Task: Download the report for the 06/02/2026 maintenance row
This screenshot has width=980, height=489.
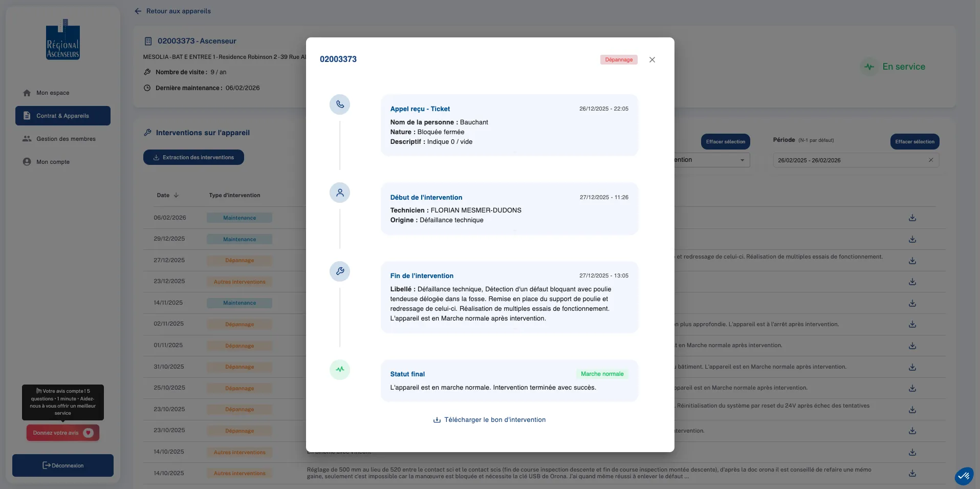Action: click(912, 218)
